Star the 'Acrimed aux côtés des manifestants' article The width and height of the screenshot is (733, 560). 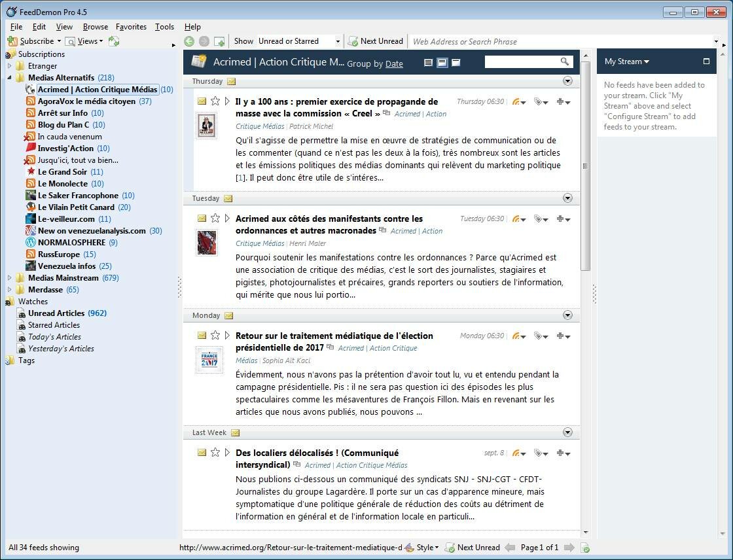215,218
